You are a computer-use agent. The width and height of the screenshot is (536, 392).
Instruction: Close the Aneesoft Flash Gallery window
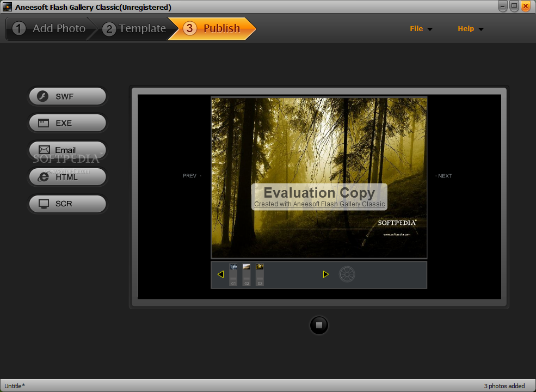[x=526, y=6]
